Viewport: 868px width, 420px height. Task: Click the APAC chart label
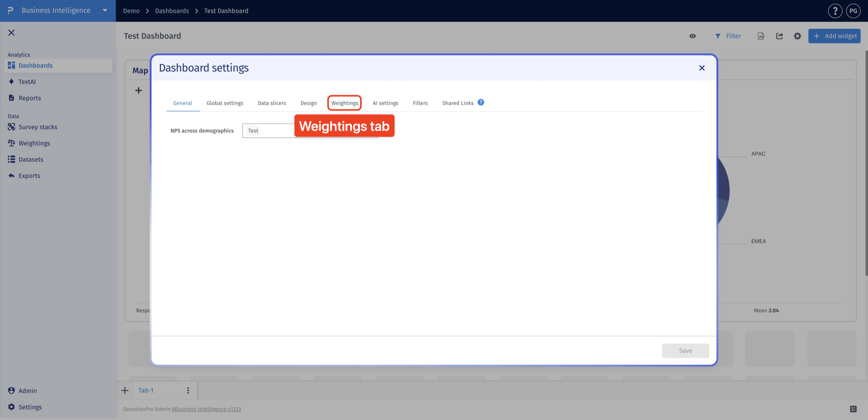(x=758, y=154)
